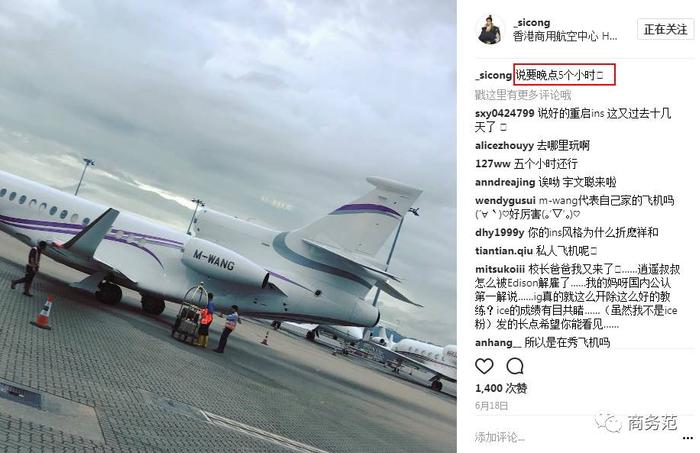This screenshot has width=700, height=453.
Task: Click the comment speech bubble icon
Action: point(515,366)
